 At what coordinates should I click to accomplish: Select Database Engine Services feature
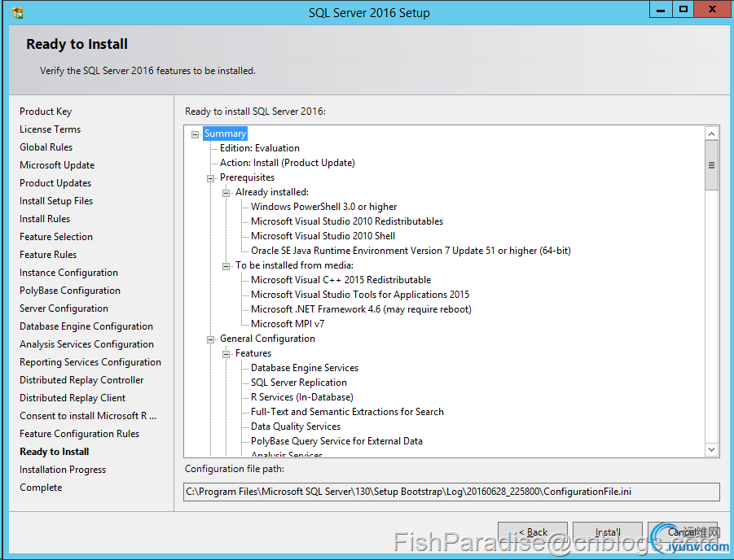point(305,368)
